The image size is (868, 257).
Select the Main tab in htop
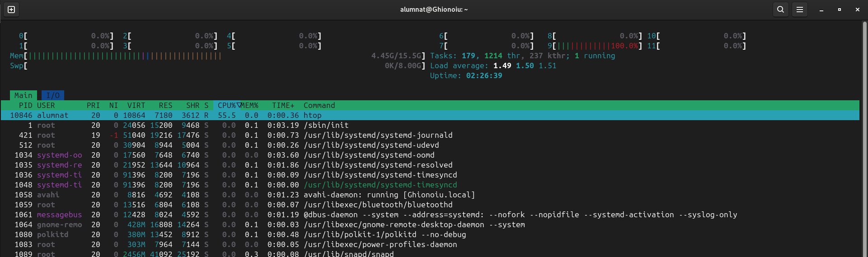coord(23,95)
